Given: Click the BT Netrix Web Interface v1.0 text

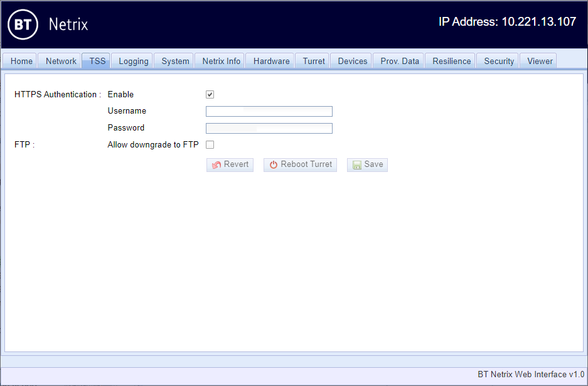Looking at the screenshot, I should 531,374.
